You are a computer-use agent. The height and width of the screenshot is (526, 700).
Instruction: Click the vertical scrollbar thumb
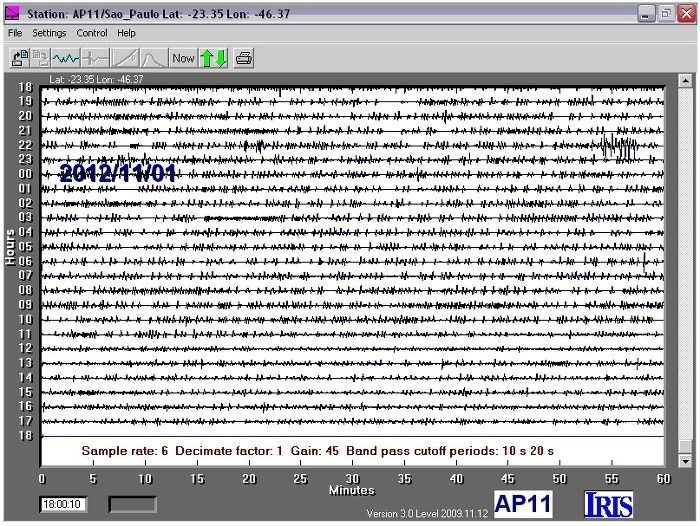tap(685, 446)
